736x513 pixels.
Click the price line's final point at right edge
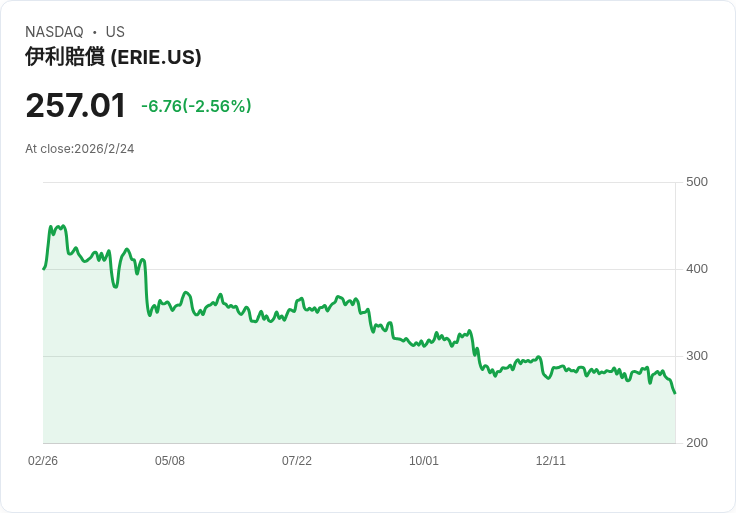(674, 392)
